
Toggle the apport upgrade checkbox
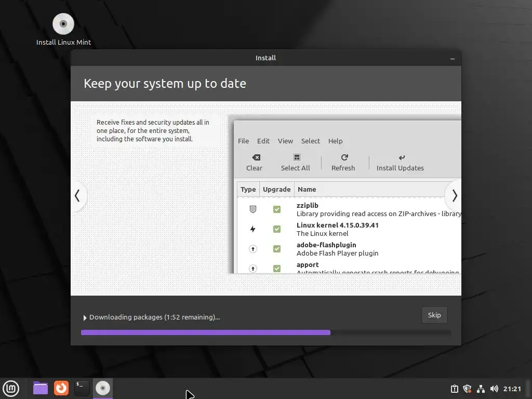[x=277, y=269]
